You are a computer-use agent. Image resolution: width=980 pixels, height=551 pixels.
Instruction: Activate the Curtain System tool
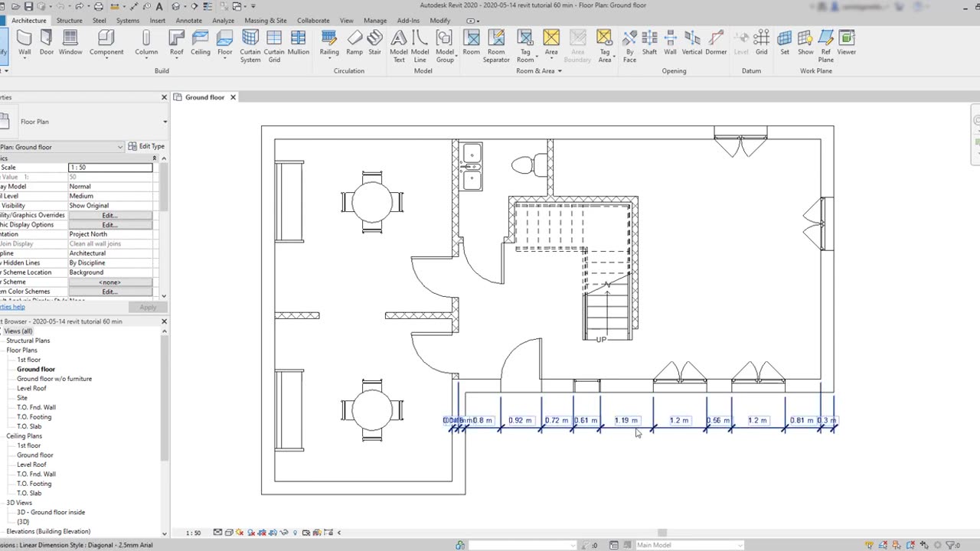[x=250, y=46]
